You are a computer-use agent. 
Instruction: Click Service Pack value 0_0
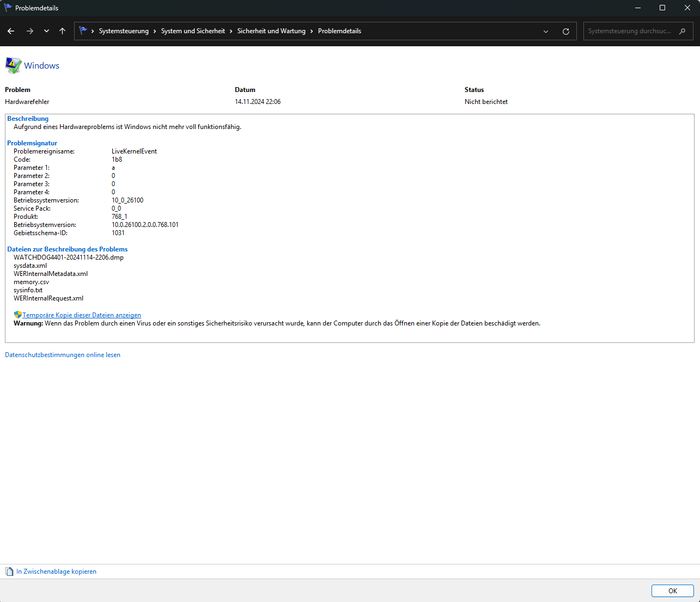pos(116,208)
